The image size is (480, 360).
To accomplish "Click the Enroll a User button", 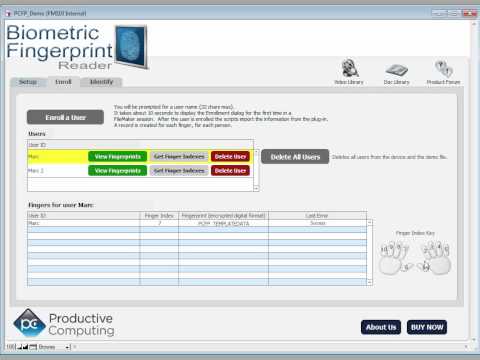I will point(65,117).
